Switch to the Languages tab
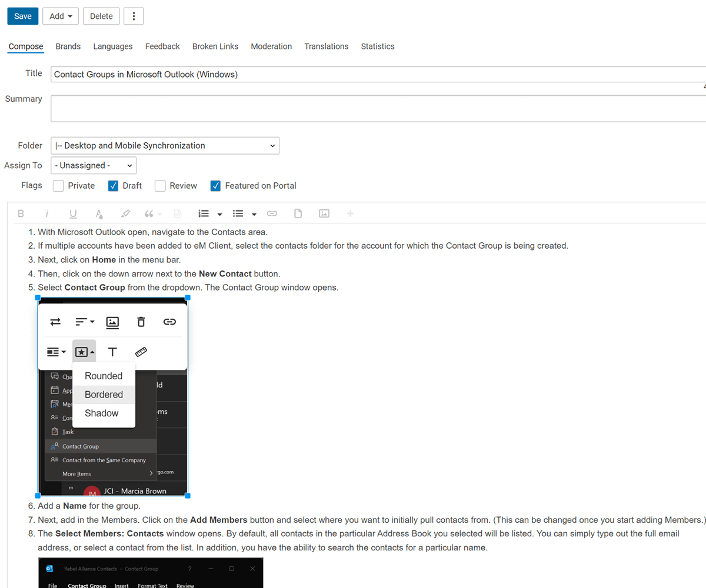 coord(113,46)
